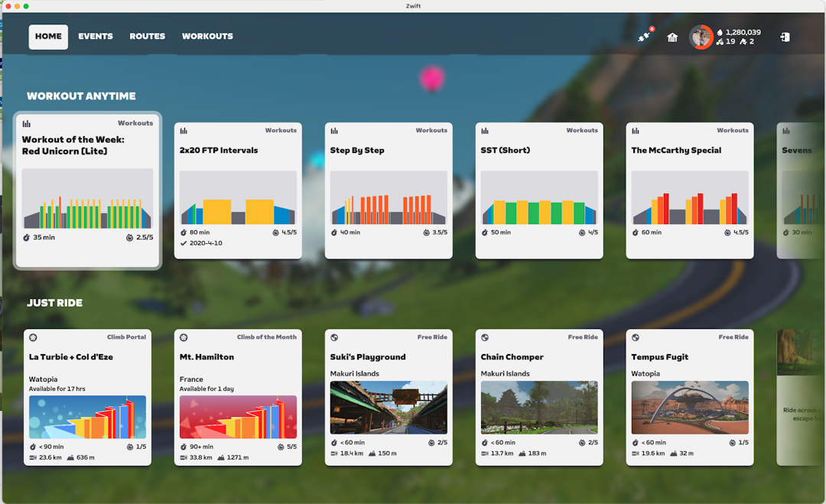Image resolution: width=826 pixels, height=504 pixels.
Task: Click 'Available for 17 hrs' text
Action: pos(57,389)
